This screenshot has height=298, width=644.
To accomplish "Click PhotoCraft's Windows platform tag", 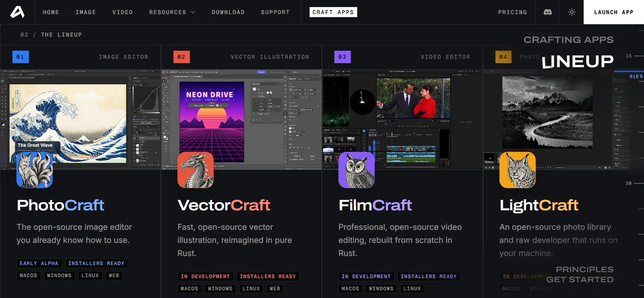I will tap(60, 276).
